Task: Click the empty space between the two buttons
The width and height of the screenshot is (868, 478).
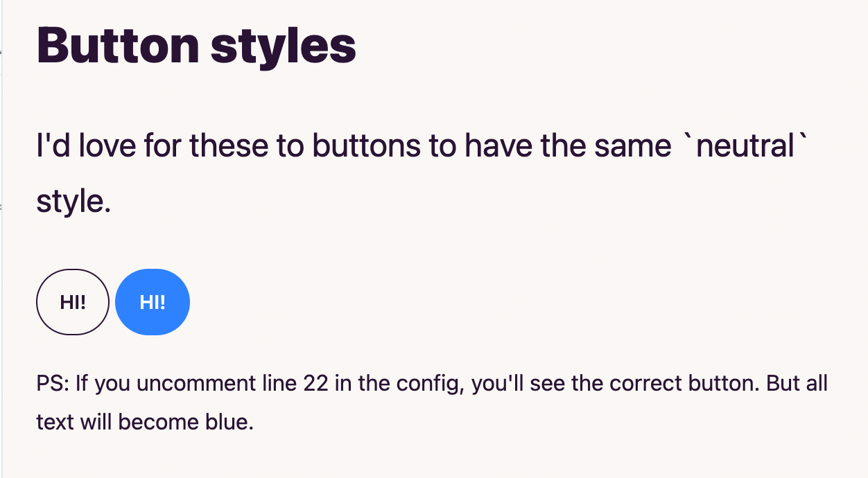Action: click(x=113, y=302)
